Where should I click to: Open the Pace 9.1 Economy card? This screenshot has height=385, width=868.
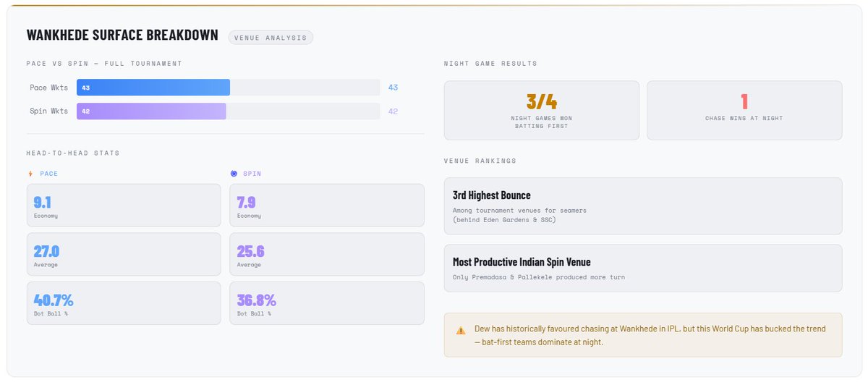click(x=124, y=205)
